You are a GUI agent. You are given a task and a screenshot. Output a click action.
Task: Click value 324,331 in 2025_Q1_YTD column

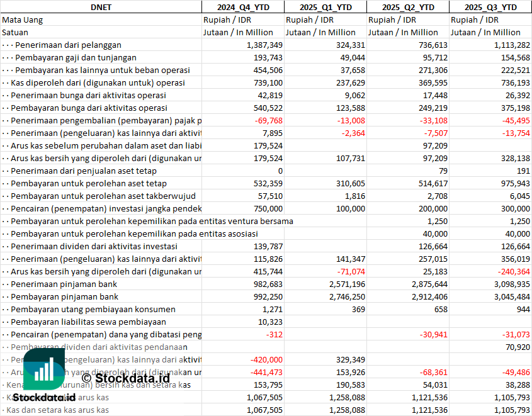click(351, 45)
